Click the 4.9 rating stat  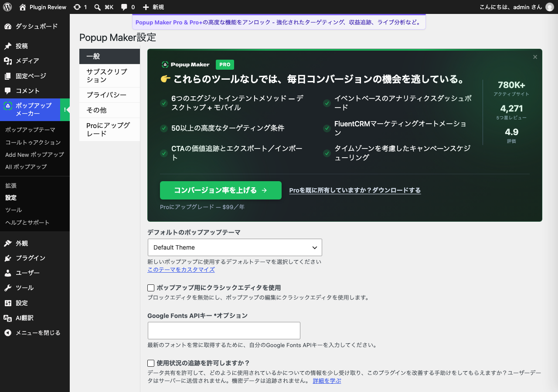click(x=511, y=135)
